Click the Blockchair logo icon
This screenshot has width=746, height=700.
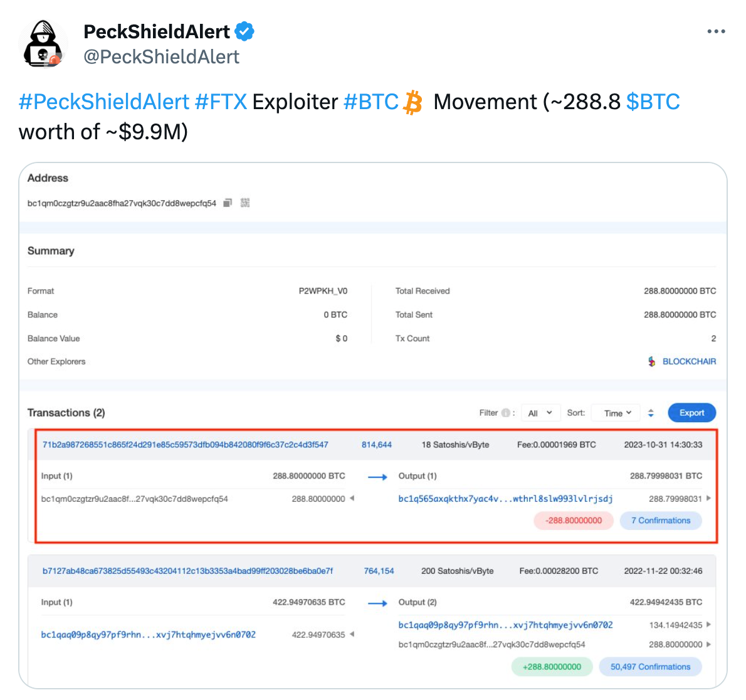(652, 361)
